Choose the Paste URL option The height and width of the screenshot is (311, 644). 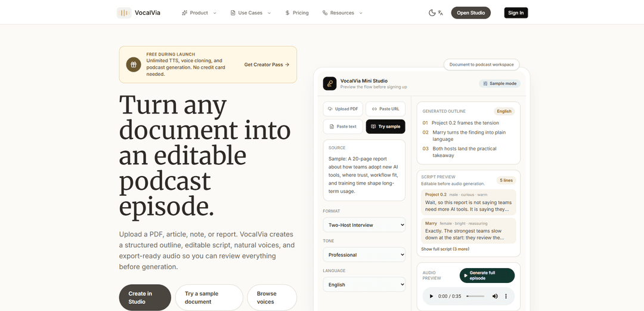coord(385,109)
